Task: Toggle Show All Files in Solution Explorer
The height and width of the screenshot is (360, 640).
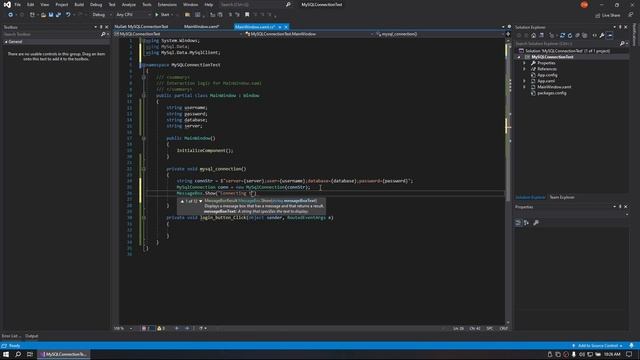Action: (584, 36)
